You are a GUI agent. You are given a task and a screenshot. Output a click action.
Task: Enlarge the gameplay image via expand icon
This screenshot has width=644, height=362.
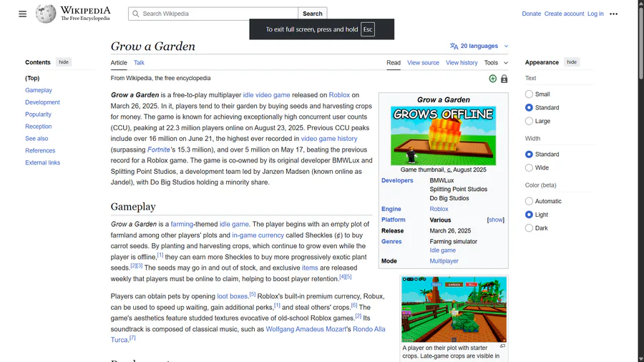click(502, 346)
